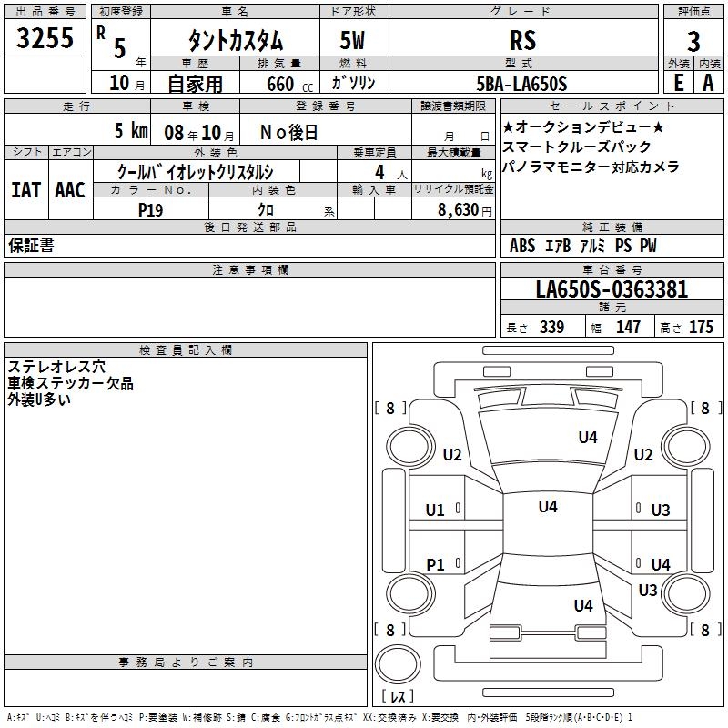Select ABS in genuine equipment

click(522, 246)
